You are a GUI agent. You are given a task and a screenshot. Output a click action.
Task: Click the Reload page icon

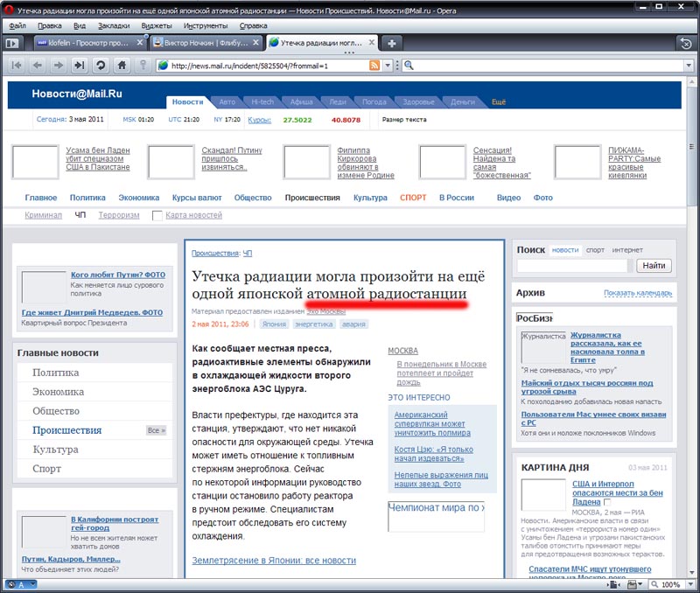pyautogui.click(x=101, y=66)
